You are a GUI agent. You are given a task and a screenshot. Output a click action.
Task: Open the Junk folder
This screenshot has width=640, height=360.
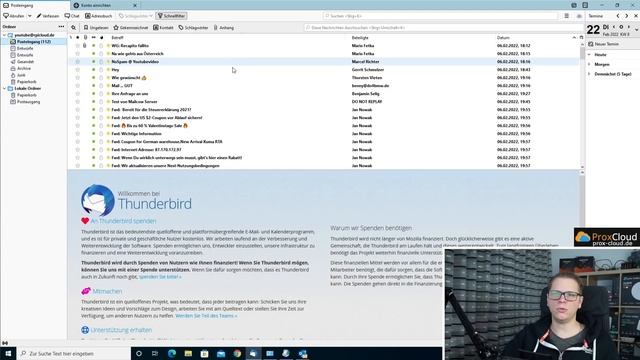pos(21,75)
